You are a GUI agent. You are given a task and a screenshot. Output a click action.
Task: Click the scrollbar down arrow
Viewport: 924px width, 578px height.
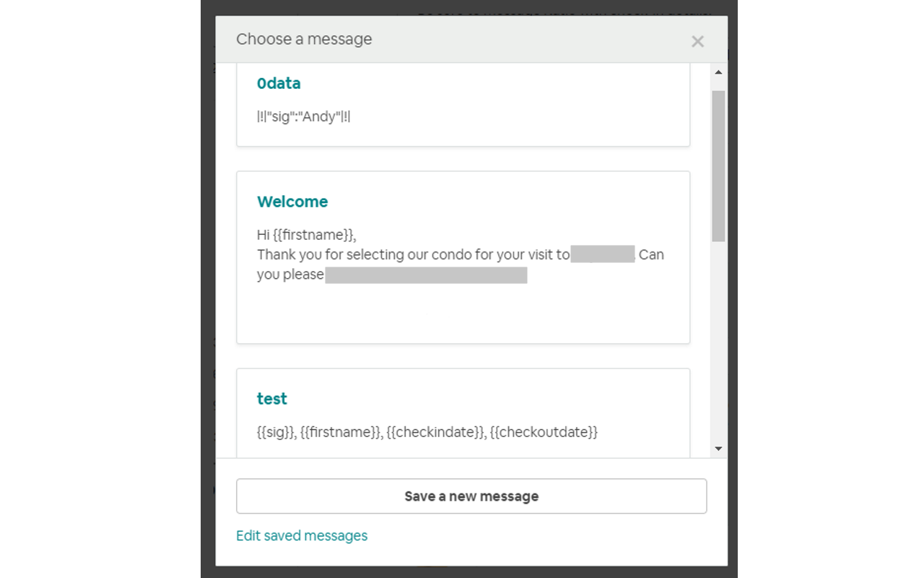click(x=718, y=448)
